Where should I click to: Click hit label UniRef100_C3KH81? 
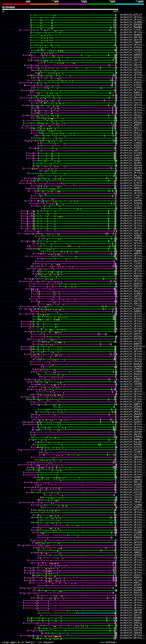[x=131, y=87]
